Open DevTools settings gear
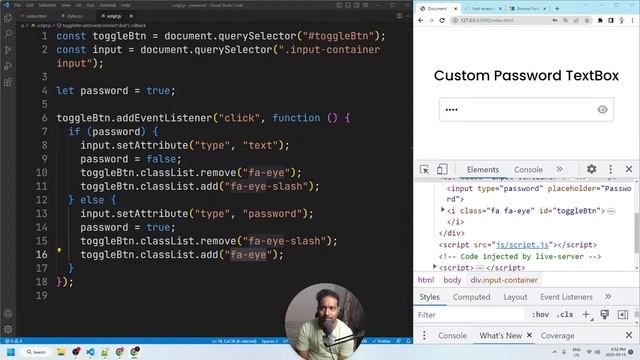 591,169
